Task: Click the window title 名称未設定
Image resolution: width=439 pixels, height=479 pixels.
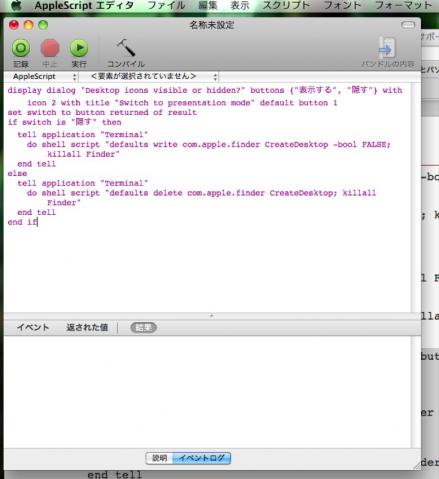Action: click(212, 25)
